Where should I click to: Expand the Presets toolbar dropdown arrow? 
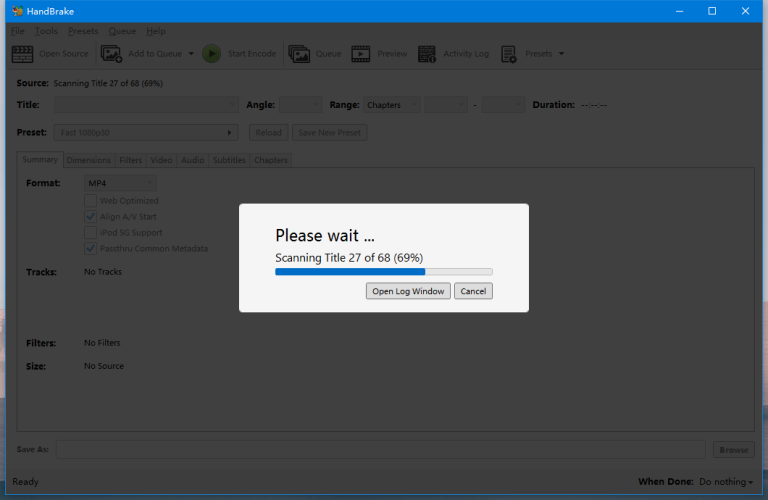click(561, 54)
